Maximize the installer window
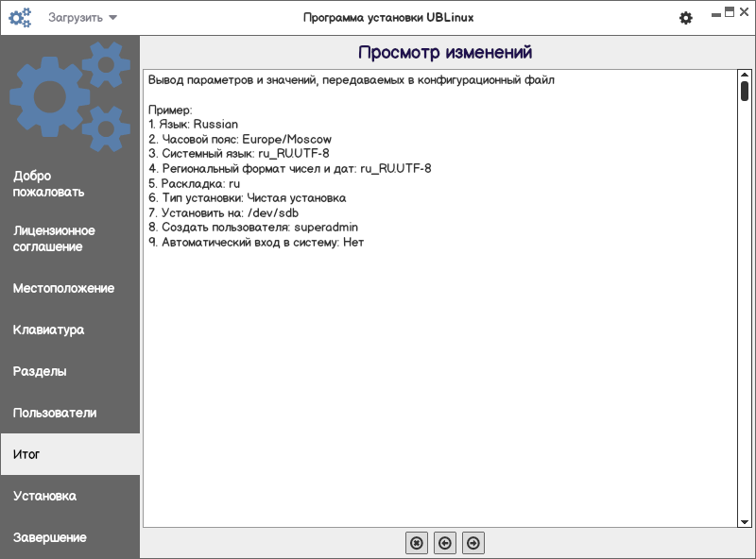The image size is (756, 559). tap(730, 12)
